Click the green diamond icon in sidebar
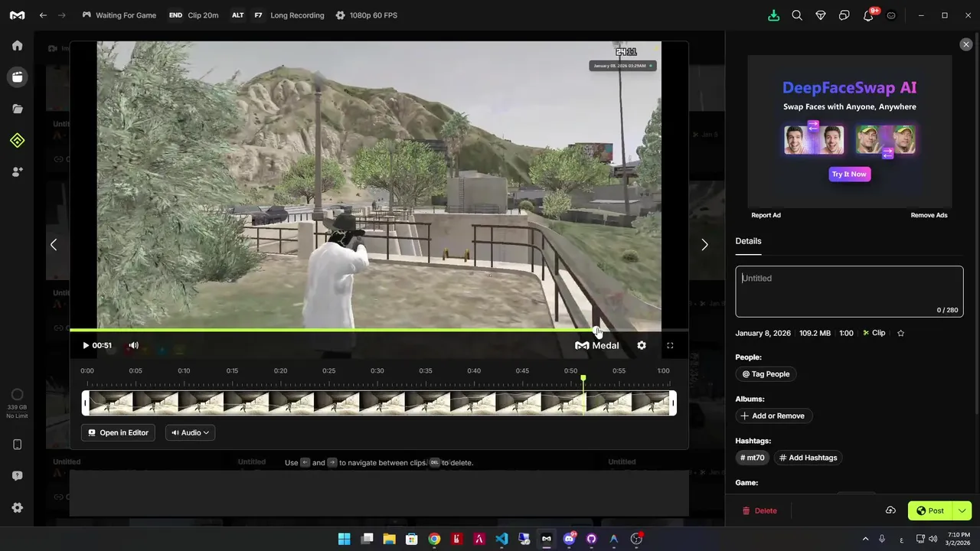 tap(17, 140)
